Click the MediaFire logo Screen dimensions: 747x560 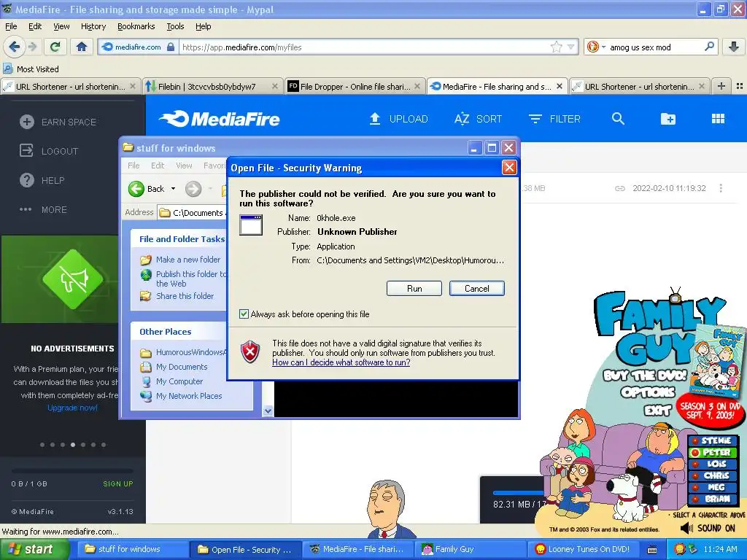pos(219,119)
